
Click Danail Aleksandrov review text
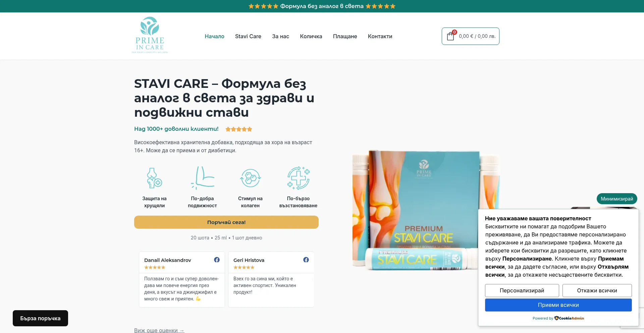point(181,289)
